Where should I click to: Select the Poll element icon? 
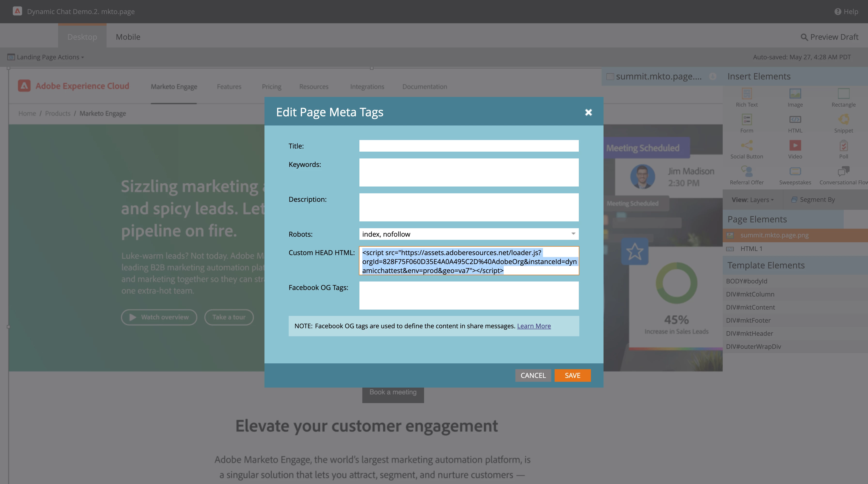pos(843,146)
